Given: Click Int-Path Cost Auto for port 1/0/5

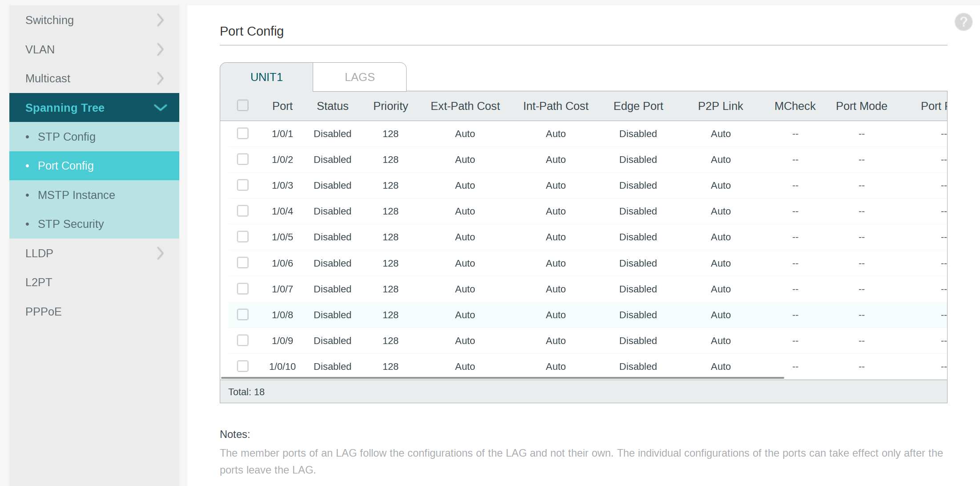Looking at the screenshot, I should click(x=556, y=237).
